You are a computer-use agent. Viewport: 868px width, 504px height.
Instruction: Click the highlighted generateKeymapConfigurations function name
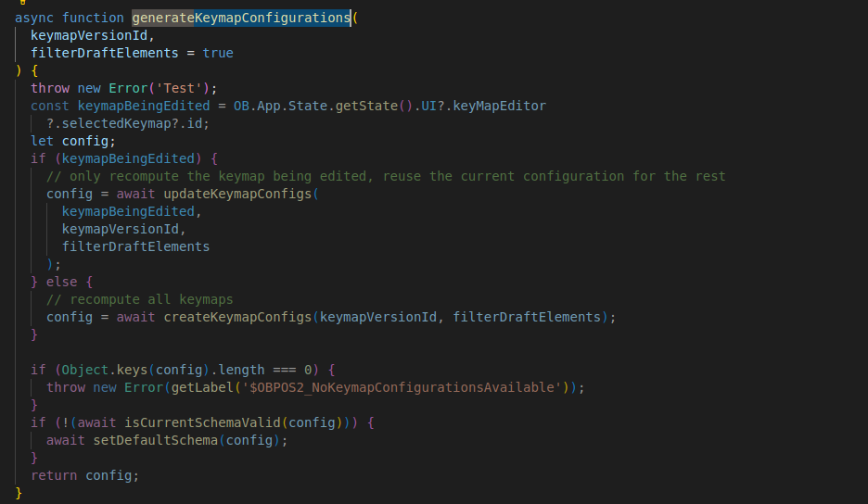[241, 18]
